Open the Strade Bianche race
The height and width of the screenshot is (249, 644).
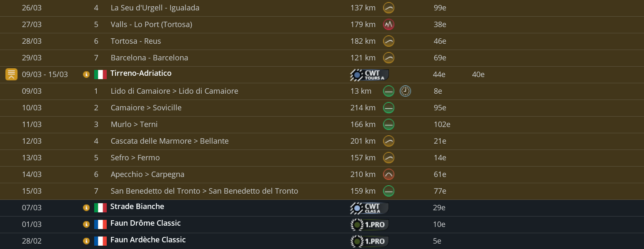pos(137,207)
